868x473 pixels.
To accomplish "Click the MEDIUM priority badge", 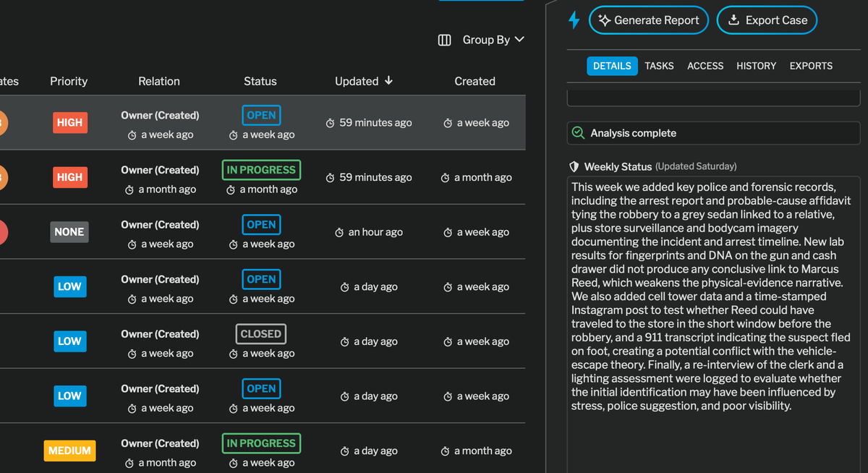I will point(69,451).
